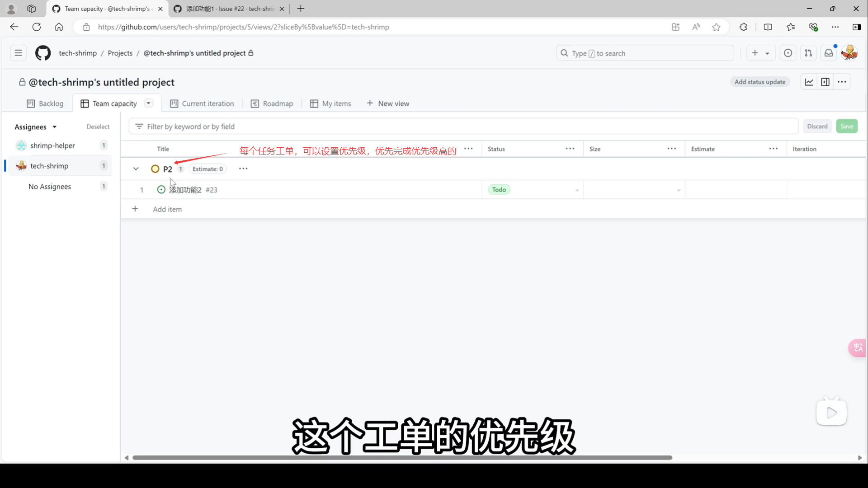Open the Team capacity view options dropdown
868x488 pixels.
[x=148, y=103]
